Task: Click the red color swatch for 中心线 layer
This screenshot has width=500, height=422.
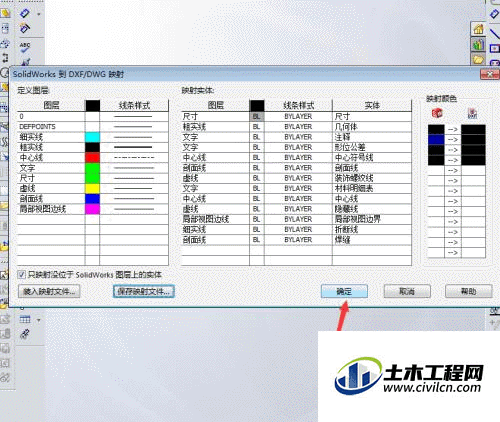Action: click(92, 158)
